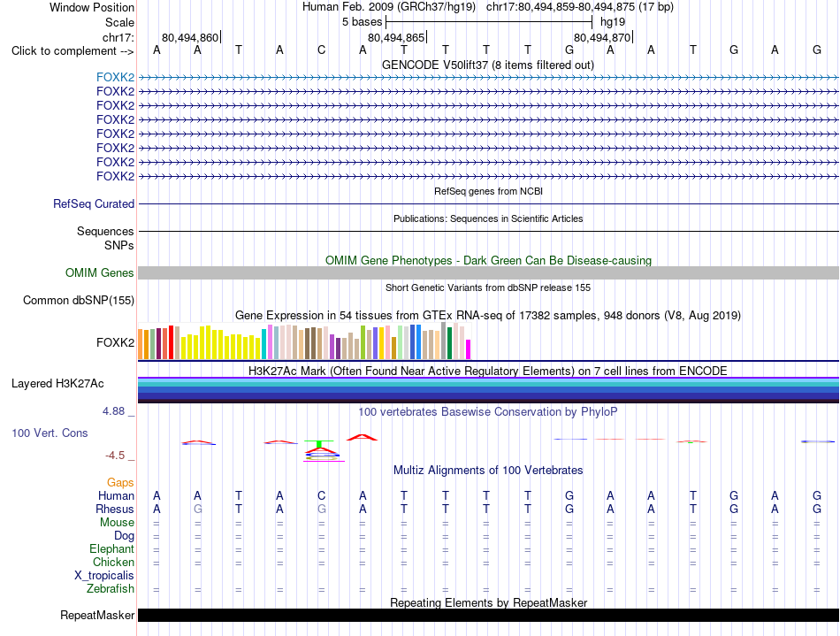840x636 pixels.
Task: Click the C base in the sequence ruler
Action: [x=322, y=50]
